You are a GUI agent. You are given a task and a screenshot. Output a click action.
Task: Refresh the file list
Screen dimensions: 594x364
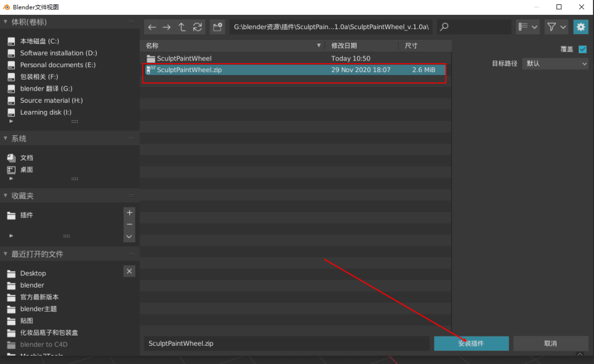197,27
